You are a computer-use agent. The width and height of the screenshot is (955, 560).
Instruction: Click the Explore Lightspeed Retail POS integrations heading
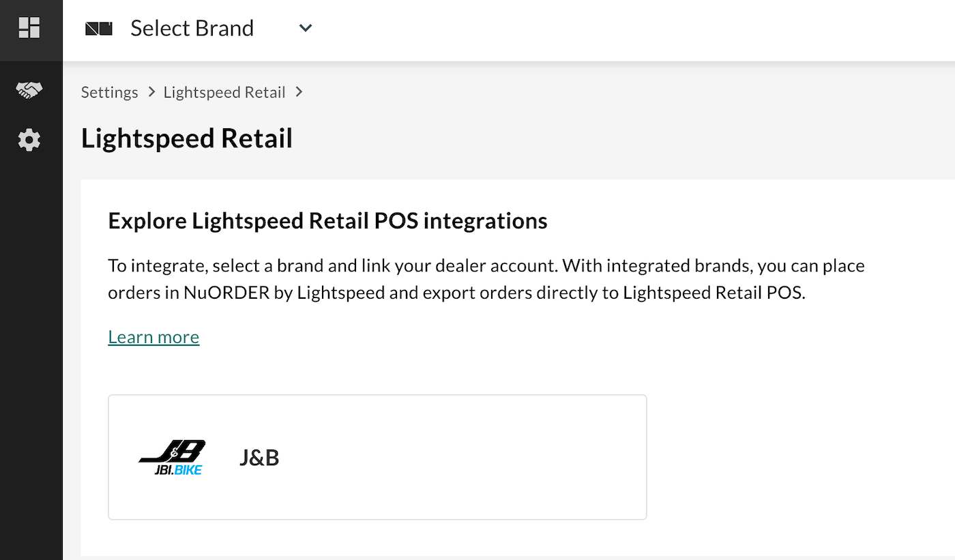pos(327,221)
